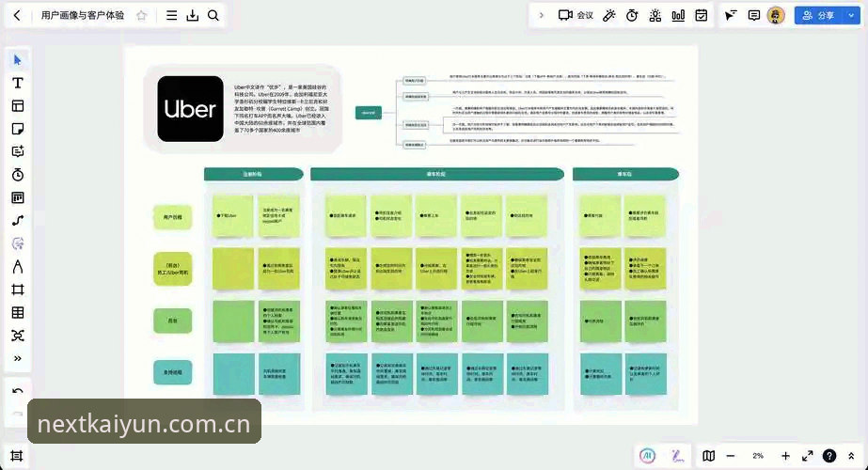This screenshot has width=868, height=470.
Task: Expand the collaboration toolbar chevron arrow
Action: 541,15
